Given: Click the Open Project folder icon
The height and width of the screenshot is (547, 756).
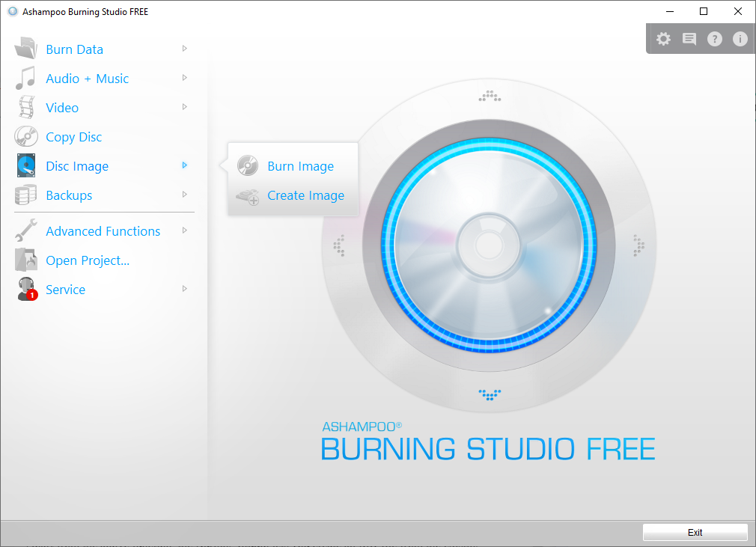Looking at the screenshot, I should [26, 260].
